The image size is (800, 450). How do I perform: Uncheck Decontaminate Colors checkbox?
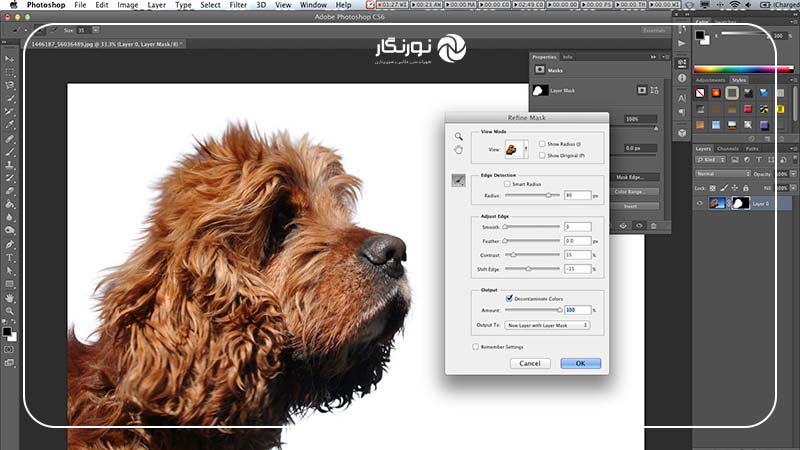click(x=509, y=298)
